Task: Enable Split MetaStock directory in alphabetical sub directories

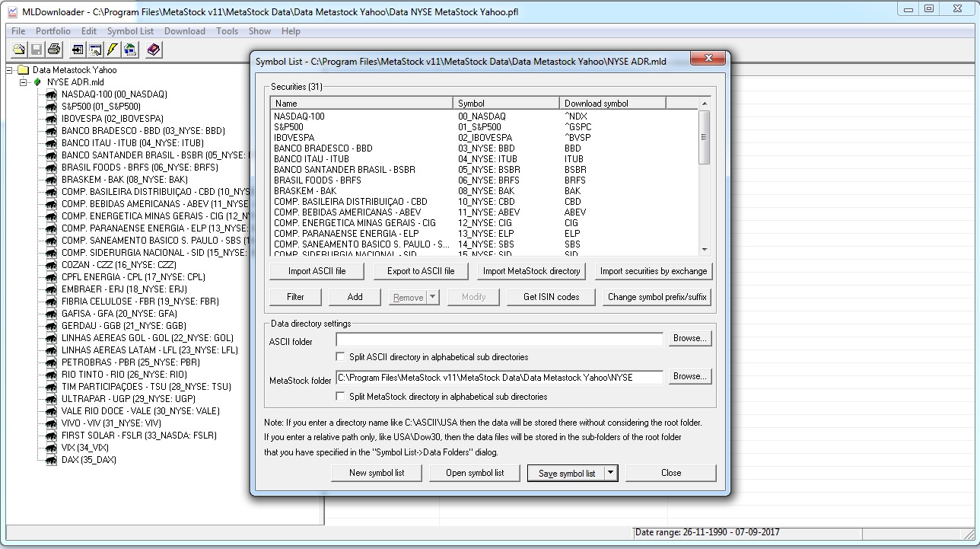Action: [x=341, y=396]
